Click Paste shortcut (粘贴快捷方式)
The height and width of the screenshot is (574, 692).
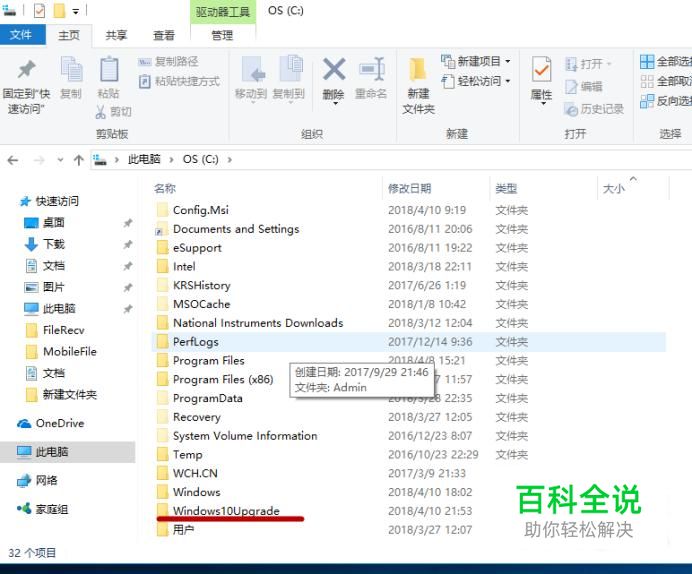coord(179,81)
